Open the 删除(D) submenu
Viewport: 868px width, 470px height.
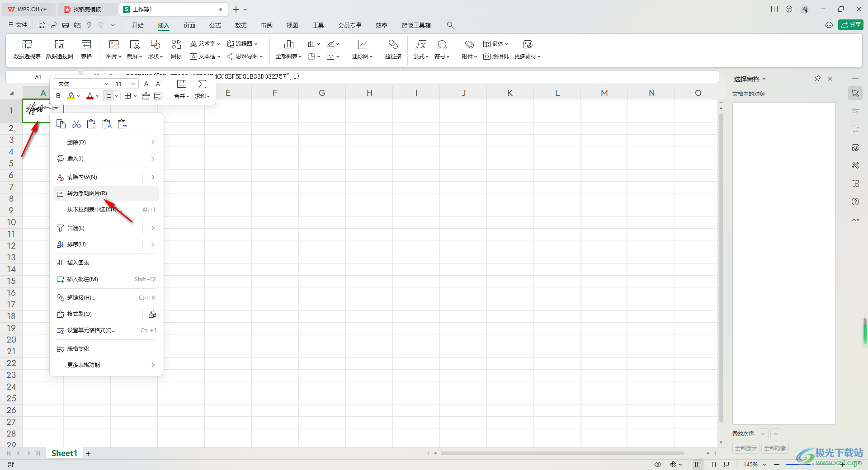coord(106,142)
